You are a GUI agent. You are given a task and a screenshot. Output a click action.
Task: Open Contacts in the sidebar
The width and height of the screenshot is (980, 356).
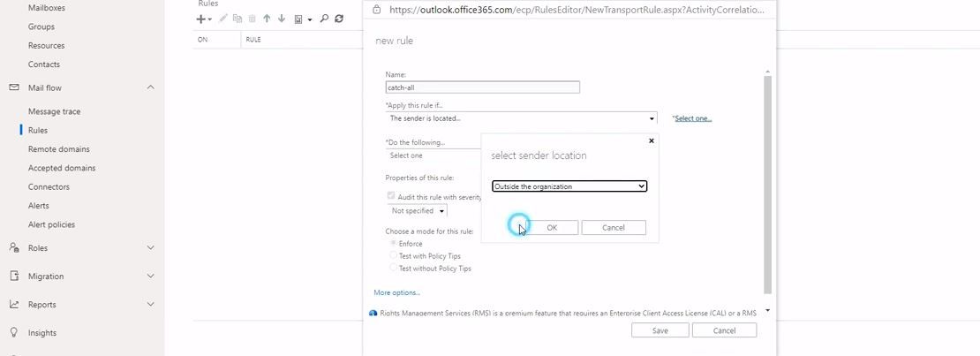point(44,64)
